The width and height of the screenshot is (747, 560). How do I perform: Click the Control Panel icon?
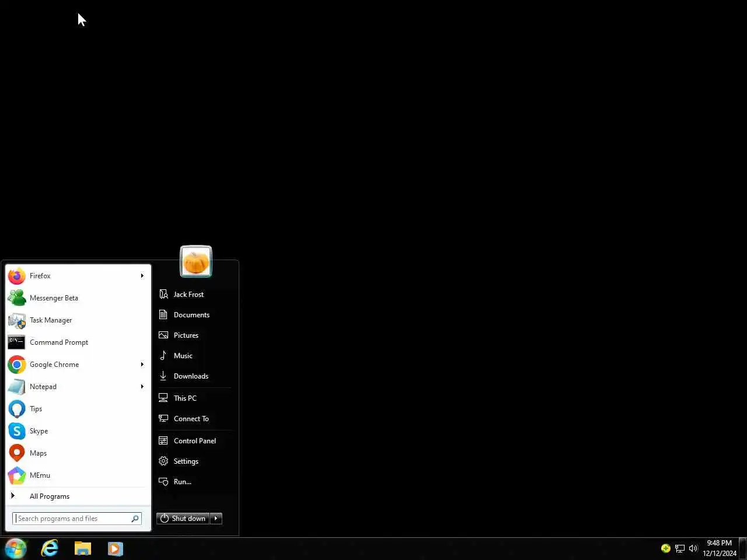[x=163, y=441]
